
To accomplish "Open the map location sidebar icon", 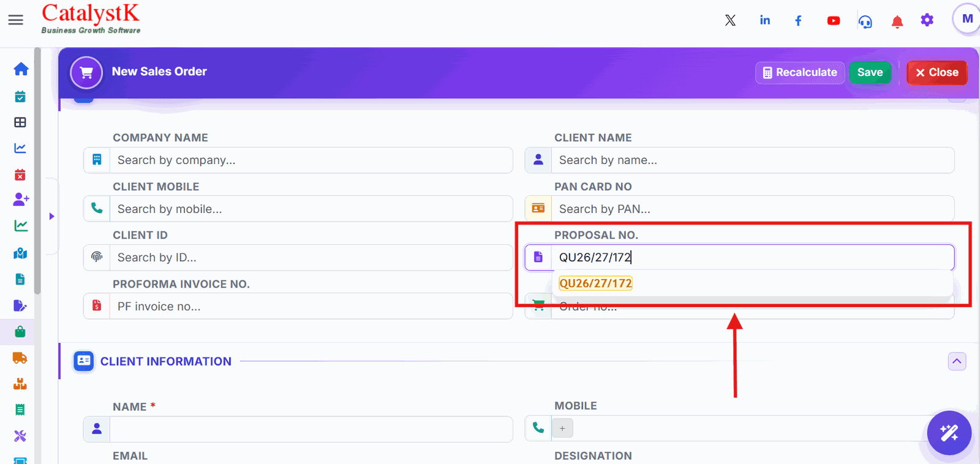I will (x=20, y=253).
